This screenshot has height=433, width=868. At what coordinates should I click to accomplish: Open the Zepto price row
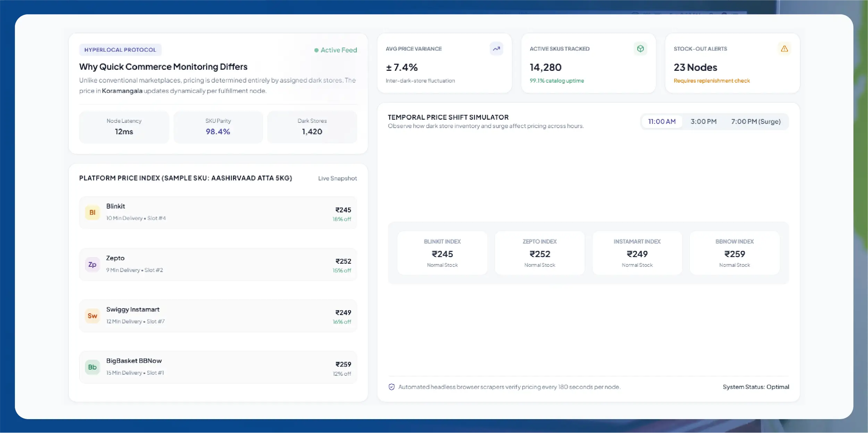218,264
